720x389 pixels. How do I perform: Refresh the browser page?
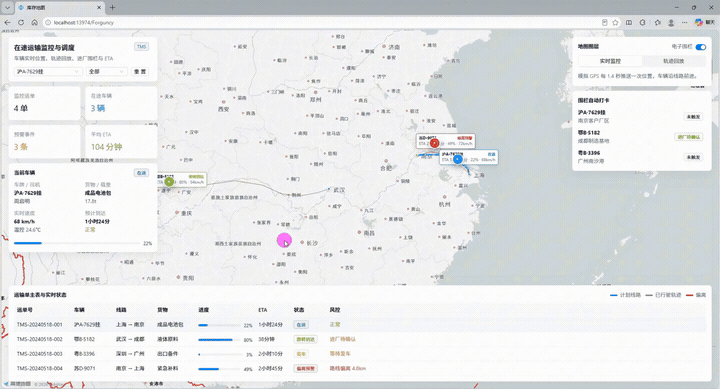21,22
